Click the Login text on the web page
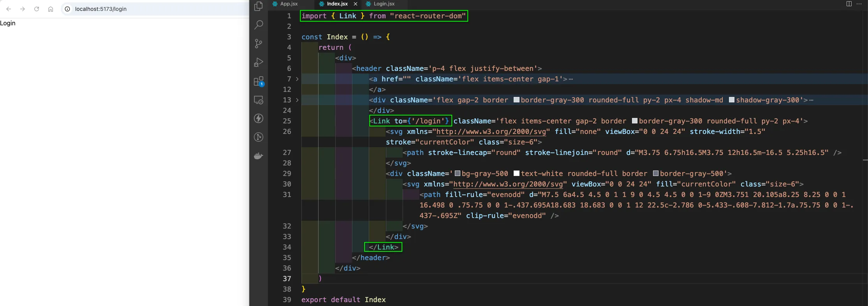Screen dimensions: 868x306 [x=8, y=23]
